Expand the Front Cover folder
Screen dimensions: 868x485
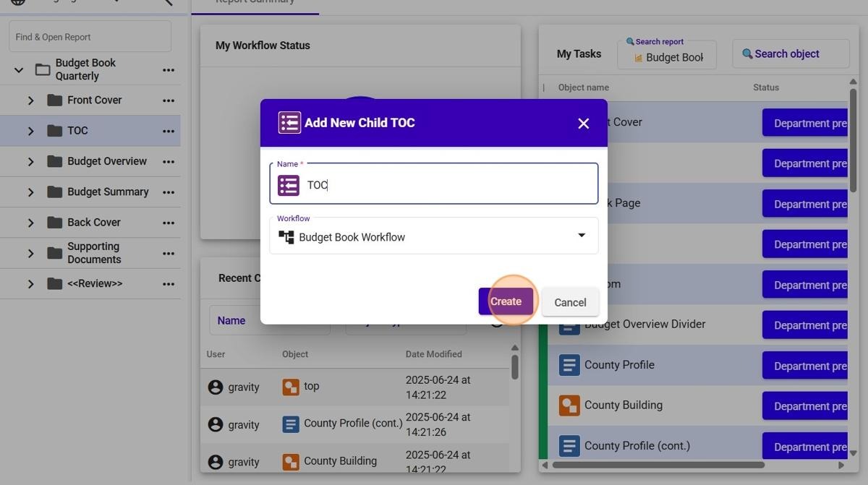[30, 100]
